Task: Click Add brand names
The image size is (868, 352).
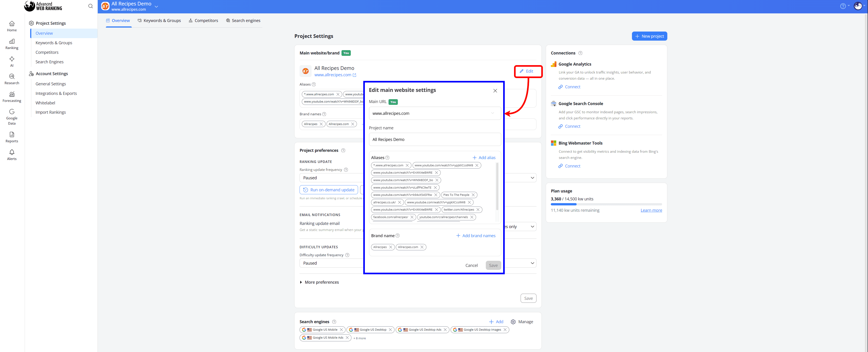Action: tap(476, 236)
